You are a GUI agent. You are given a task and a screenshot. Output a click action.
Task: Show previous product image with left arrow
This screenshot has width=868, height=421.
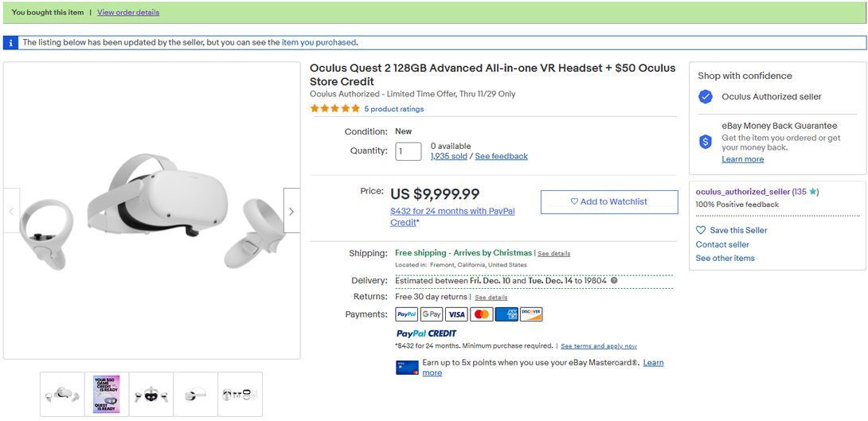coord(11,211)
